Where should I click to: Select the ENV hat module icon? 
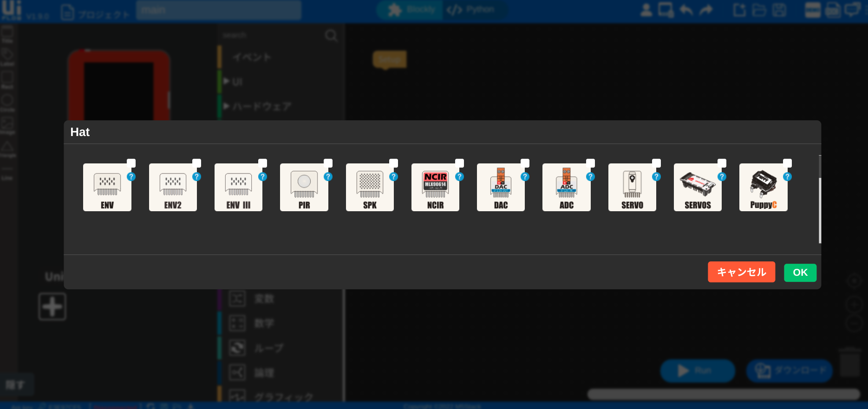(x=107, y=188)
